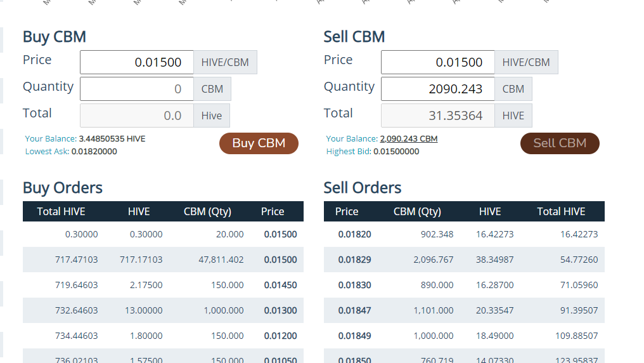The image size is (644, 363).
Task: Click the Buy Orders heading
Action: [62, 188]
